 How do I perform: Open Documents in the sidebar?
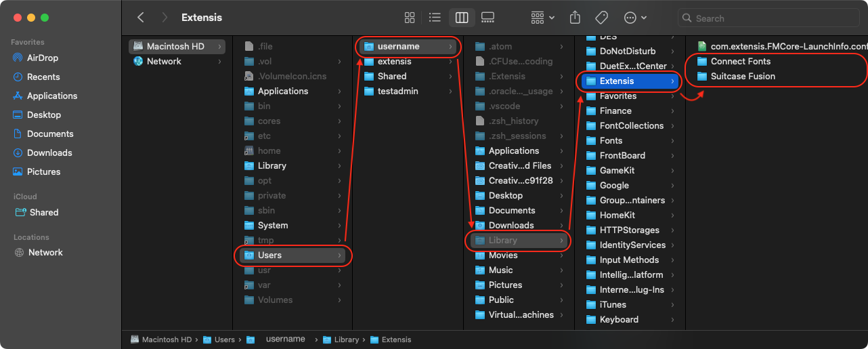click(50, 134)
